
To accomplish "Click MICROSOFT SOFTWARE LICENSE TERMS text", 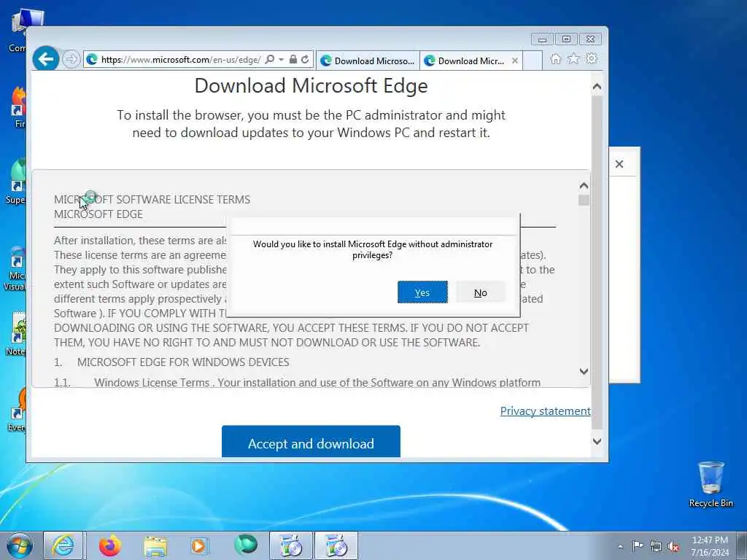I will [x=152, y=200].
